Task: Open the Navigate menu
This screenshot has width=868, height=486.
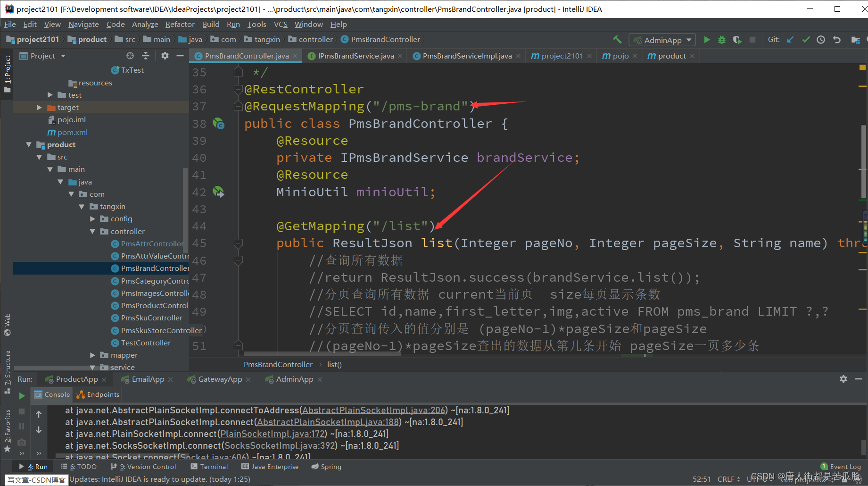Action: tap(83, 25)
